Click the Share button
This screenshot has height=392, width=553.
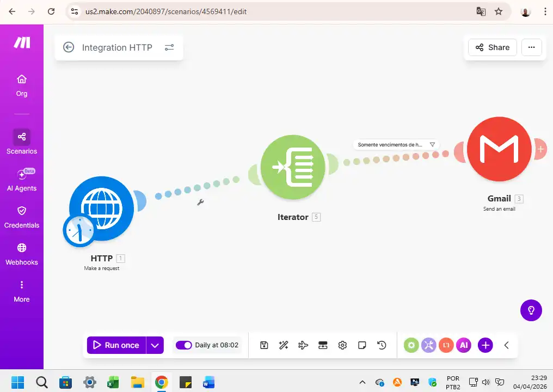(493, 47)
